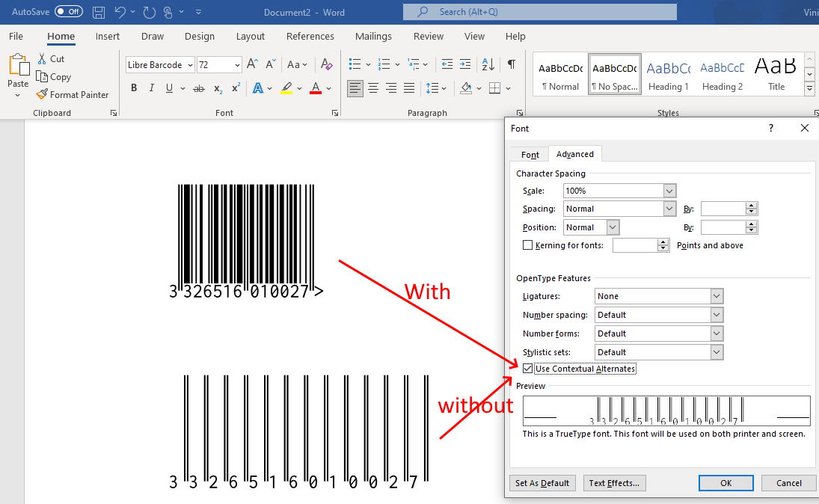Uncheck Use Contextual Alternates checkbox
The width and height of the screenshot is (819, 504).
pyautogui.click(x=528, y=369)
